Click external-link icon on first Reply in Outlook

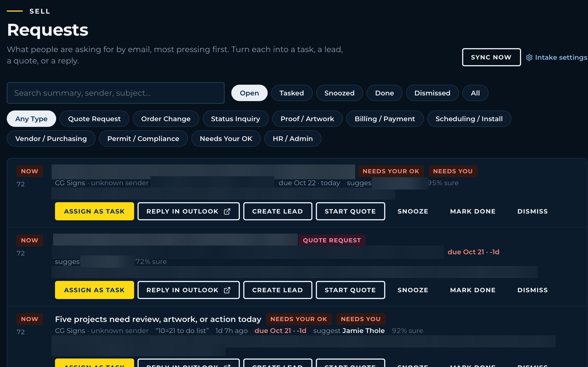pos(227,212)
